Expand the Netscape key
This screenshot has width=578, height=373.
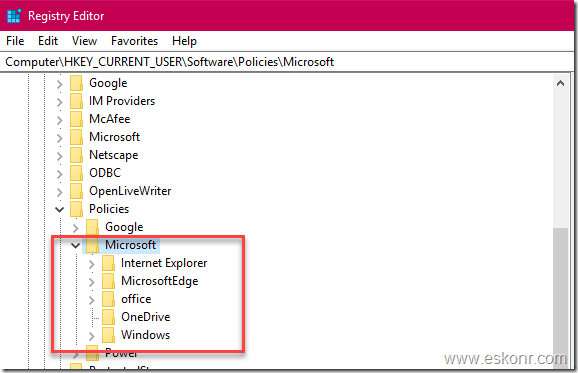[x=60, y=156]
